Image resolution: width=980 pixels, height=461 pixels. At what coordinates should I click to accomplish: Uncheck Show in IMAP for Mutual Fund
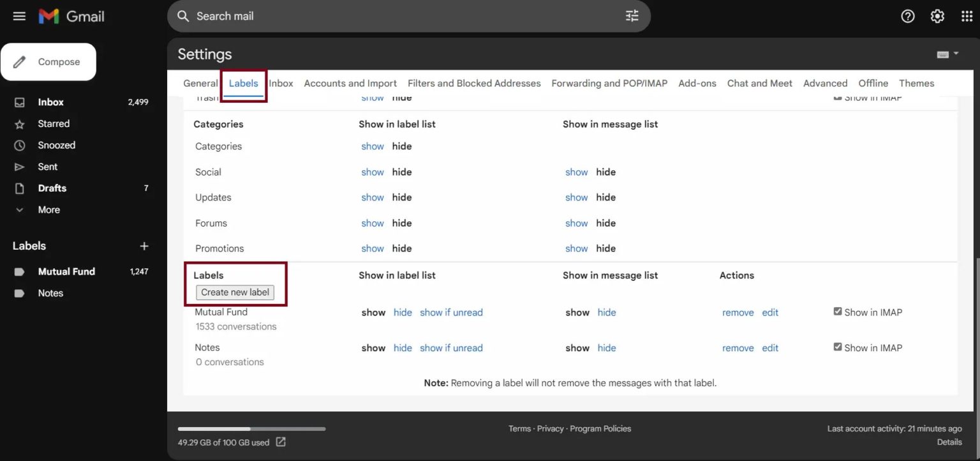[x=837, y=311]
